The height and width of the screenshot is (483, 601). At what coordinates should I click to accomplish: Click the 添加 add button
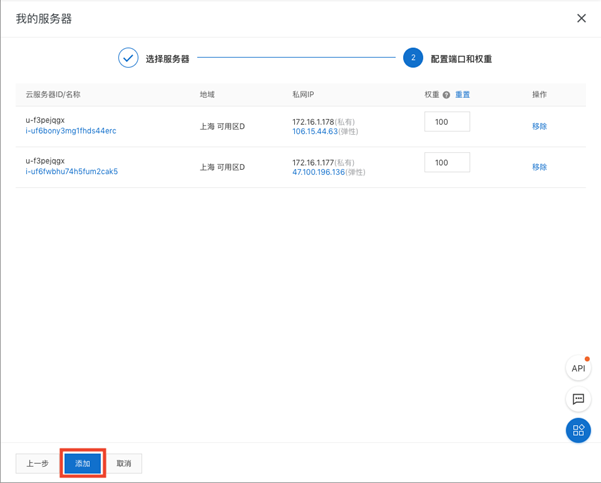(83, 463)
